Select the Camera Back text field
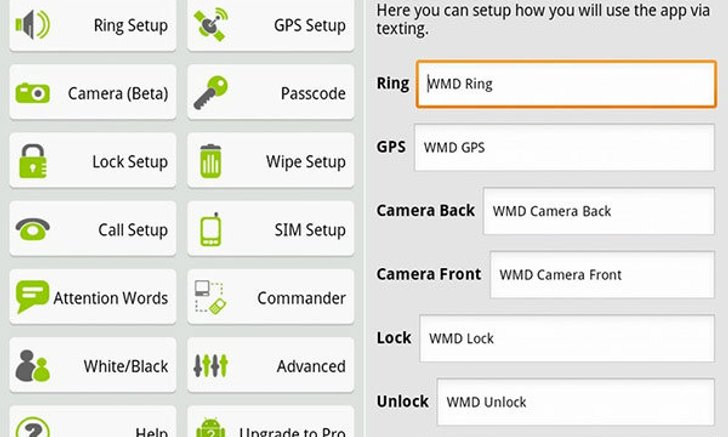The width and height of the screenshot is (728, 437). (598, 211)
